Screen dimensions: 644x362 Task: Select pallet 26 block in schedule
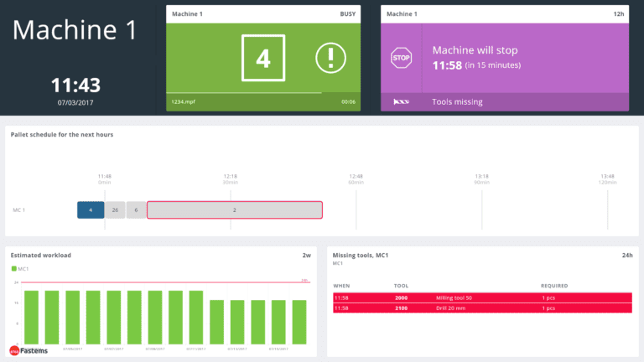[115, 209]
